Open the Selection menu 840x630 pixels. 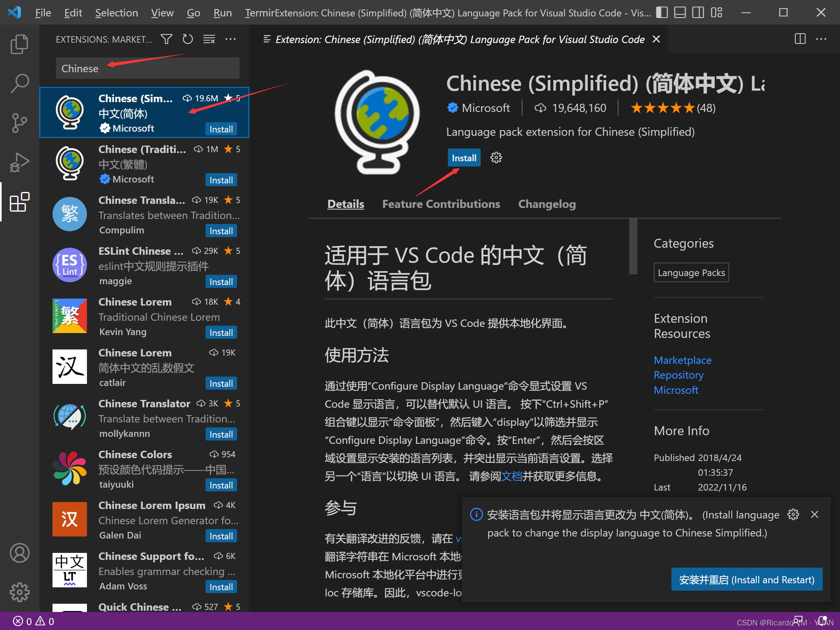pyautogui.click(x=116, y=13)
